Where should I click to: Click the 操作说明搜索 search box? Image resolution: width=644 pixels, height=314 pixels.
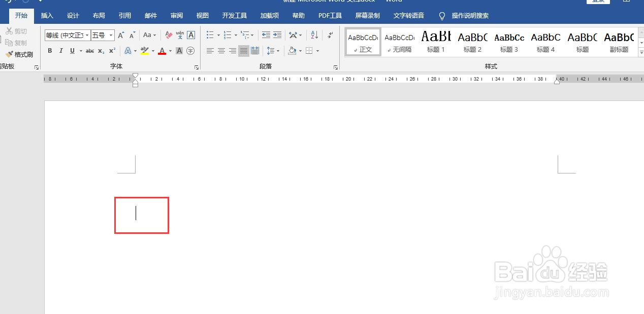coord(470,16)
